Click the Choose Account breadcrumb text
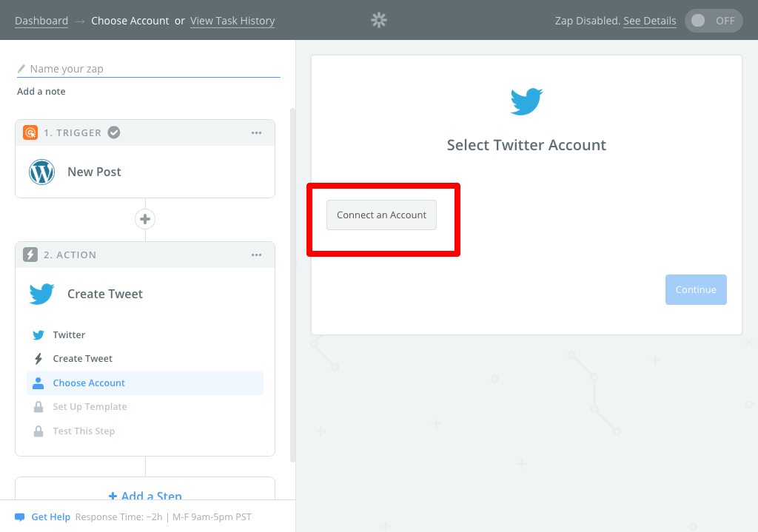The image size is (758, 532). (x=130, y=21)
